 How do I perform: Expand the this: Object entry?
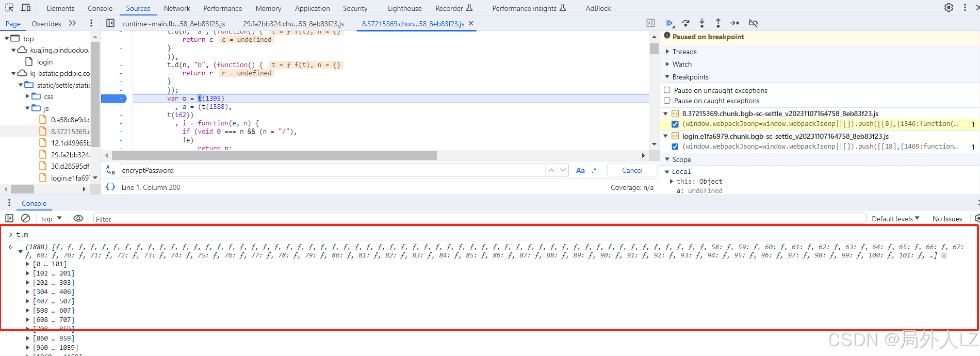click(x=672, y=181)
